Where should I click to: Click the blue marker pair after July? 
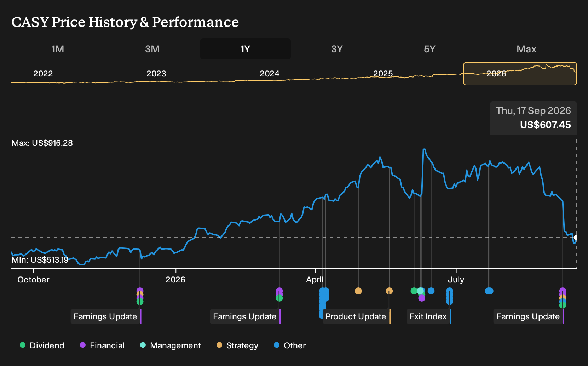point(489,291)
